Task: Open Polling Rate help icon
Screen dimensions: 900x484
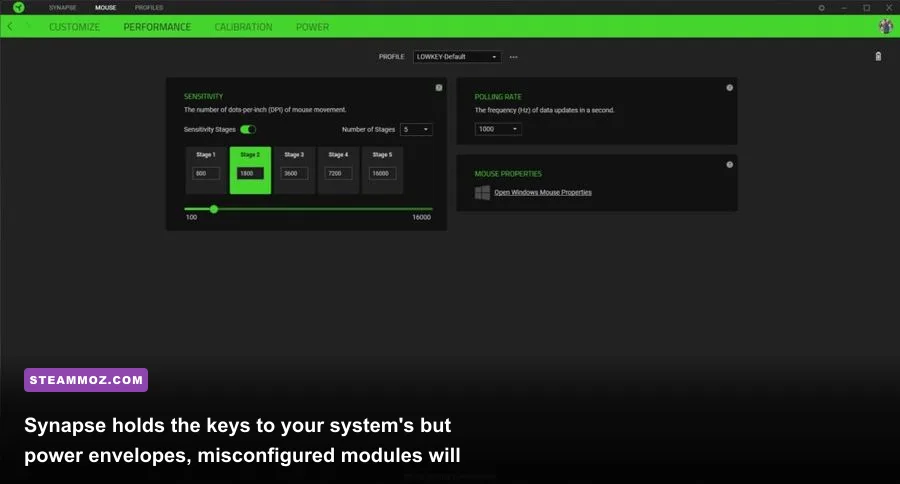Action: coord(729,88)
